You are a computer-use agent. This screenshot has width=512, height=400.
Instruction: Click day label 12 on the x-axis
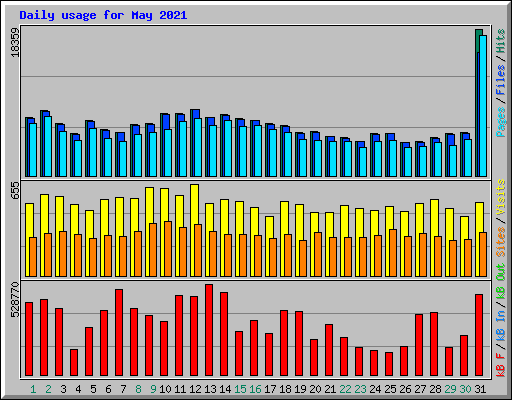coord(195,389)
